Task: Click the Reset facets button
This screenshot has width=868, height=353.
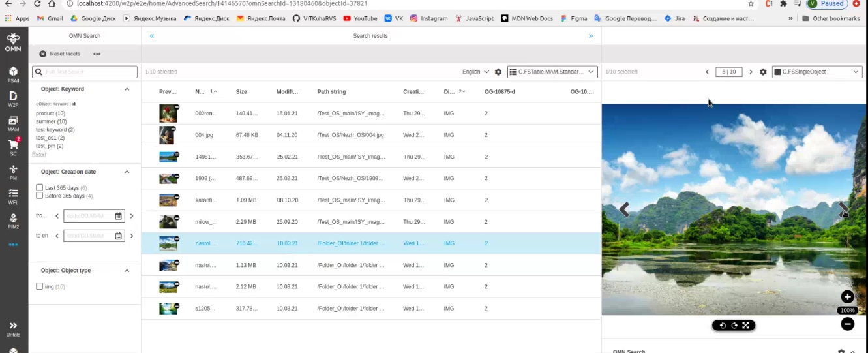Action: tap(60, 54)
